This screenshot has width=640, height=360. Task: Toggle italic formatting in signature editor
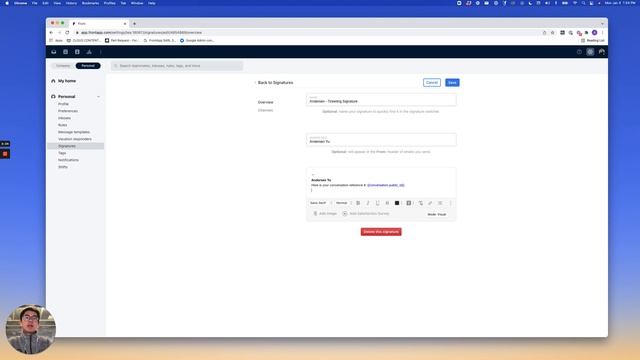[x=368, y=203]
